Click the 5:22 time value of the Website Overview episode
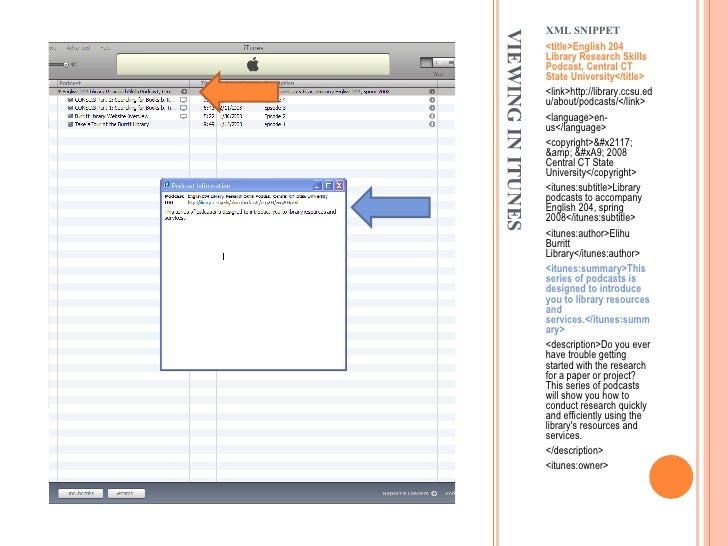The width and height of the screenshot is (728, 546). point(209,116)
